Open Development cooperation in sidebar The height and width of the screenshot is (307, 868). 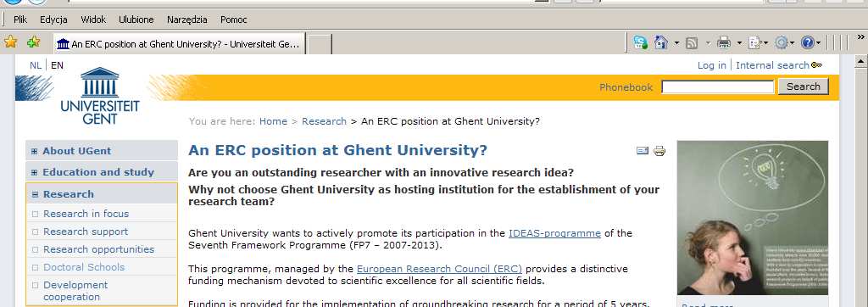(75, 291)
